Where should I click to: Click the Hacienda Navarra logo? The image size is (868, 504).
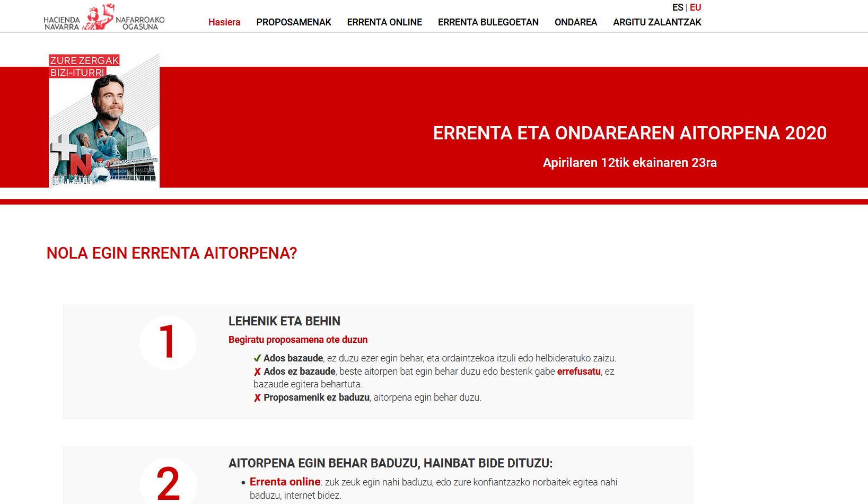(x=104, y=18)
